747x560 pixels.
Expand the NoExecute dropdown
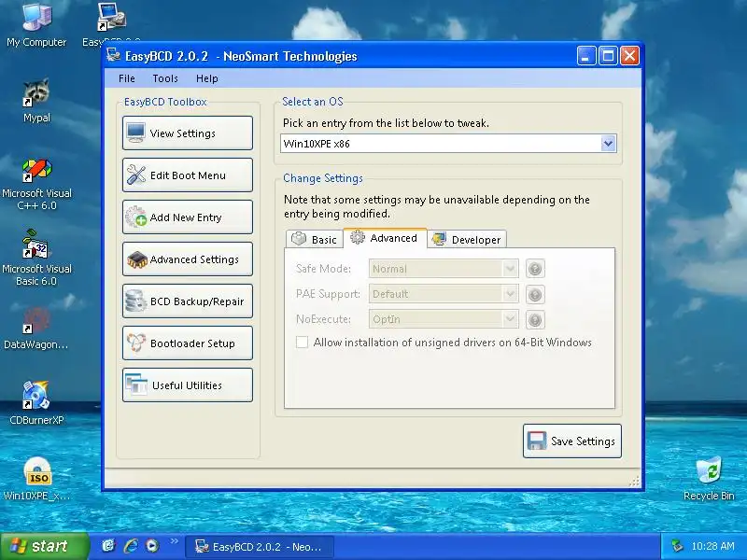(510, 319)
